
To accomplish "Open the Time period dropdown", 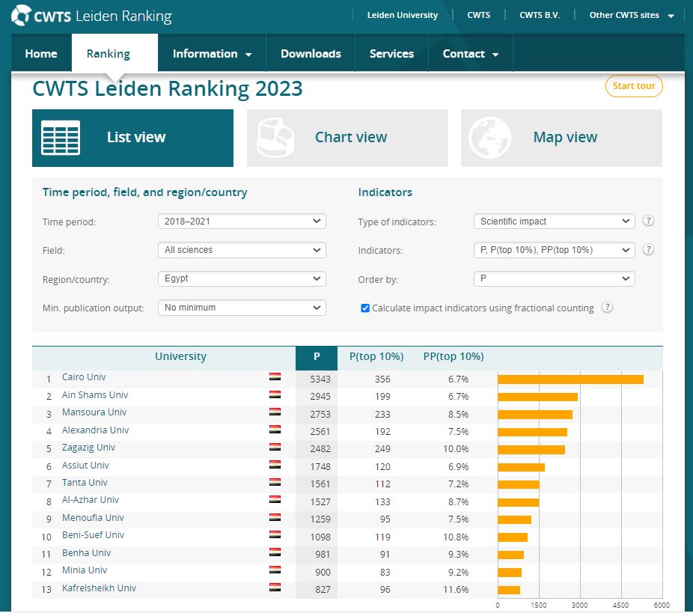I will (242, 222).
